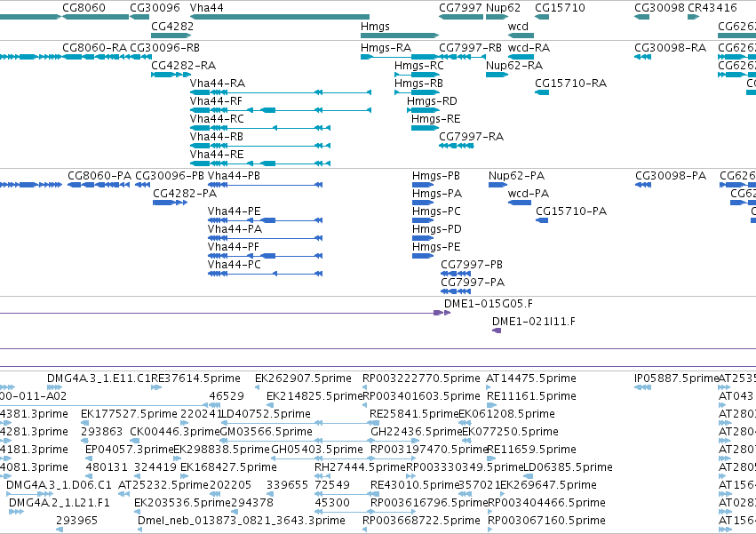This screenshot has width=756, height=534.
Task: Click the wcd gene label
Action: [x=518, y=26]
